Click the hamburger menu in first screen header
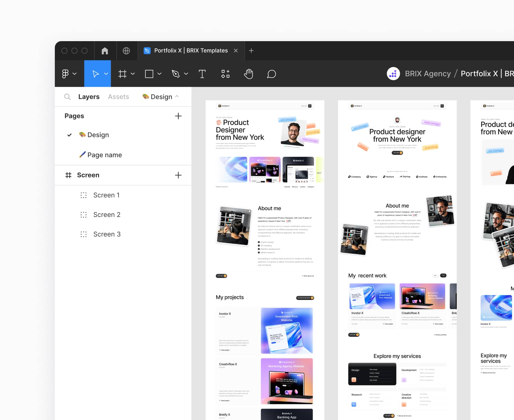The width and height of the screenshot is (514, 420). (310, 106)
